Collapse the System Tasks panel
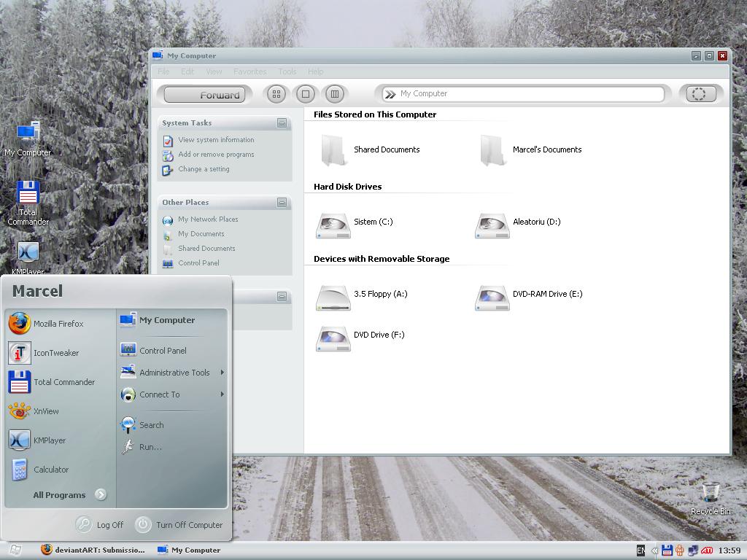Screen dimensions: 747x560 (x=282, y=123)
